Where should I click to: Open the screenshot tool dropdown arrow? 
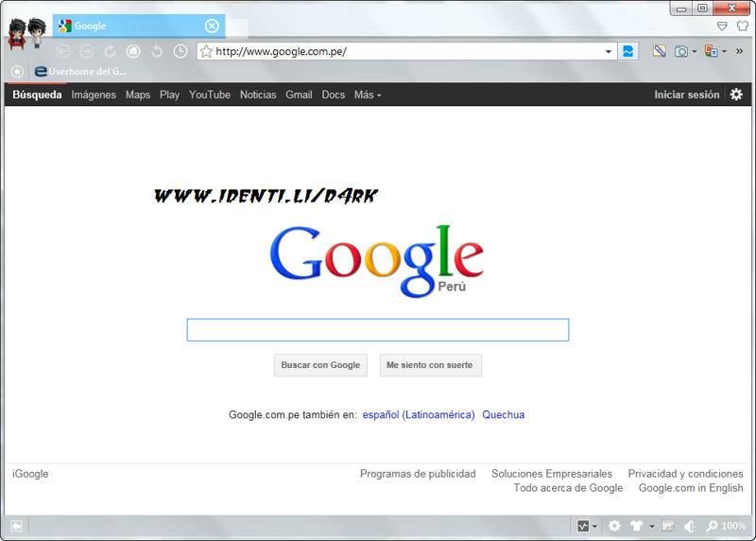tap(695, 52)
